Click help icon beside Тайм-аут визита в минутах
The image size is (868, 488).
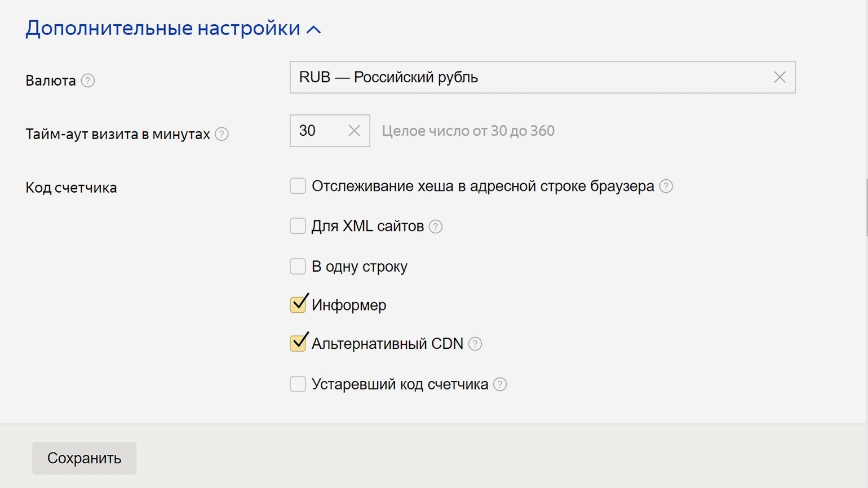[222, 134]
